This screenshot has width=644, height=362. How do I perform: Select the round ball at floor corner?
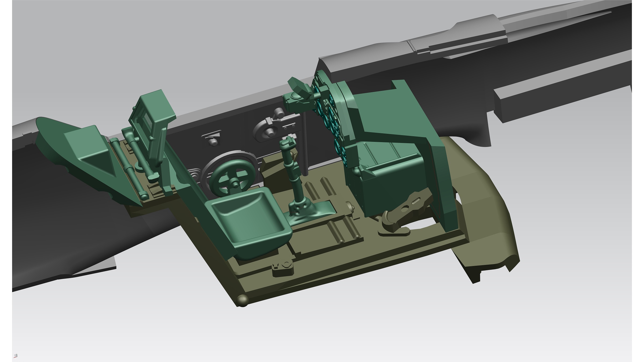(x=243, y=300)
